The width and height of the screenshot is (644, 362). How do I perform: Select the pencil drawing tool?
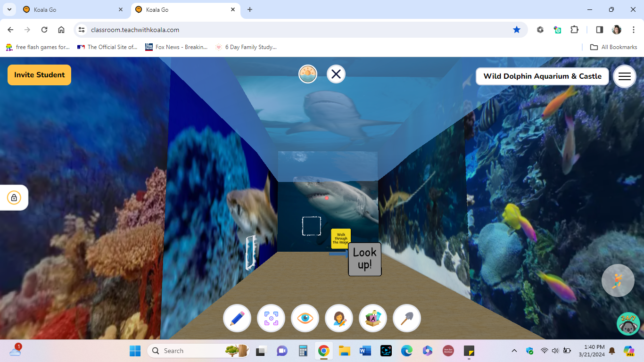click(237, 318)
